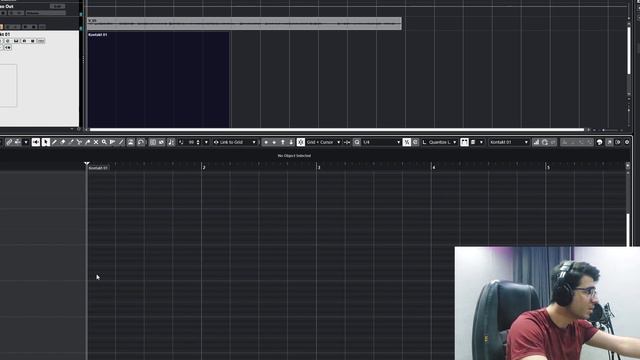
Task: Click the velocity bars icon after Kontakt 01 dropdown
Action: point(536,142)
